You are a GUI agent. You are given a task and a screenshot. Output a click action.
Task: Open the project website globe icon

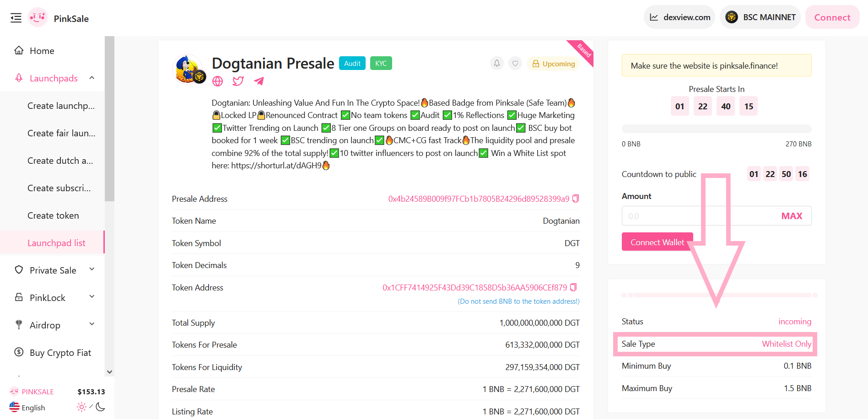click(218, 81)
